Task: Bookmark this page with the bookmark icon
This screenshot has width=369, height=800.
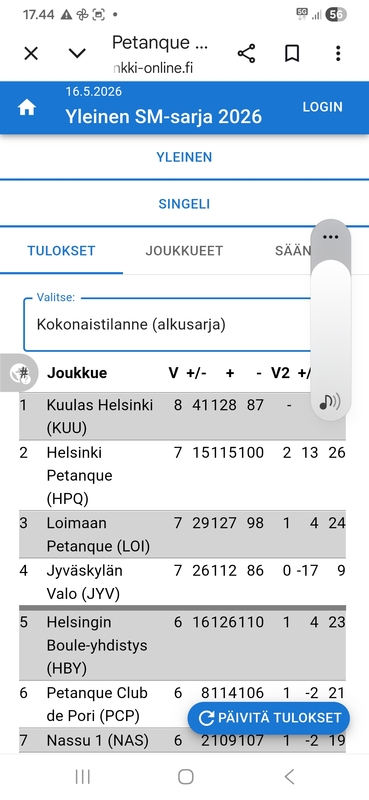Action: pyautogui.click(x=292, y=53)
